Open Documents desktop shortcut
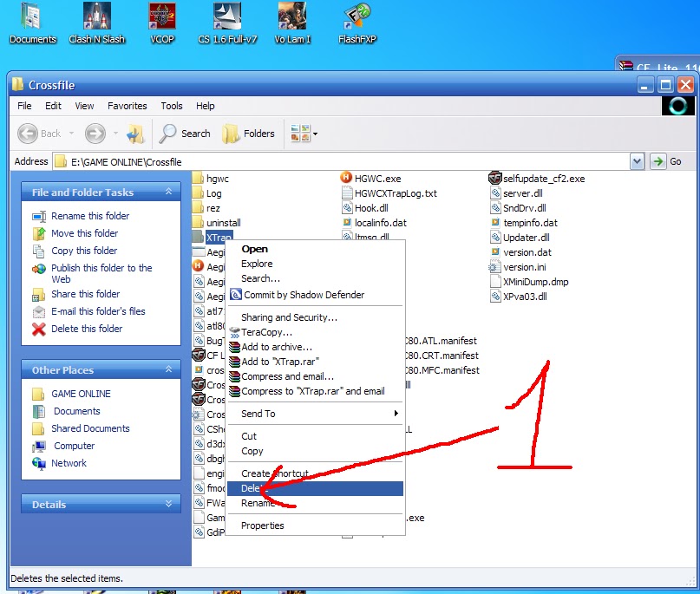The image size is (700, 594). 32,23
